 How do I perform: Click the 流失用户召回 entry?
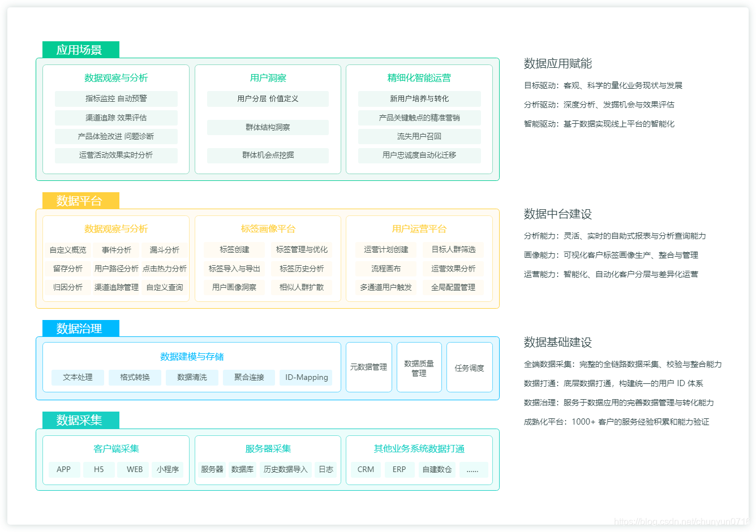[x=419, y=136]
